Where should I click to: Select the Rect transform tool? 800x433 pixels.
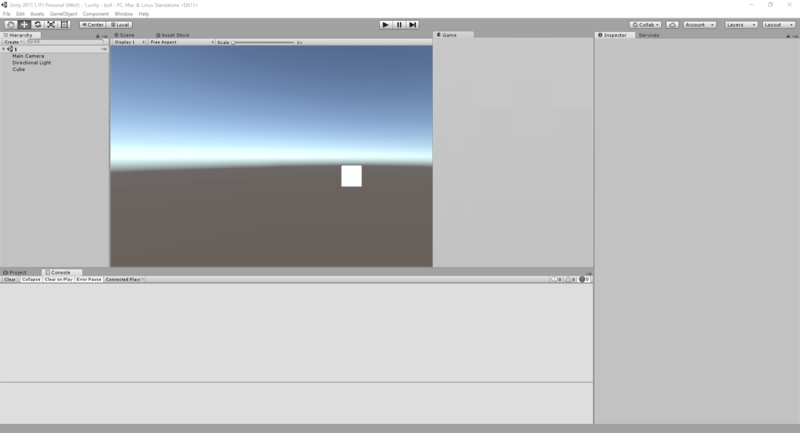click(x=64, y=24)
